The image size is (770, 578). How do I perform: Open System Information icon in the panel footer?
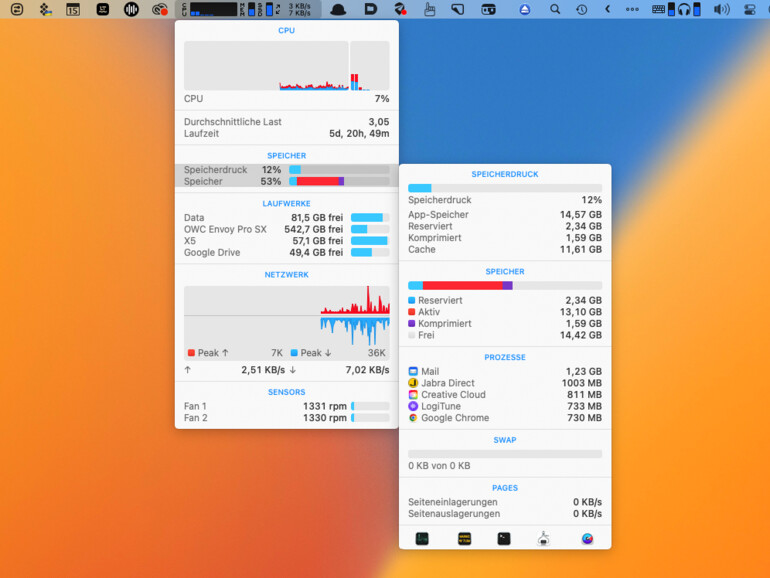point(544,539)
